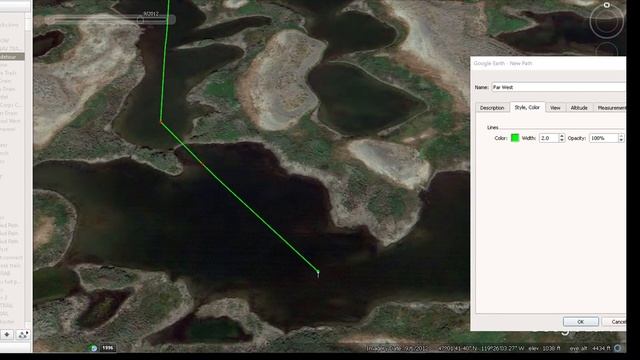Cancel the New Path dialog
The height and width of the screenshot is (360, 640).
615,322
